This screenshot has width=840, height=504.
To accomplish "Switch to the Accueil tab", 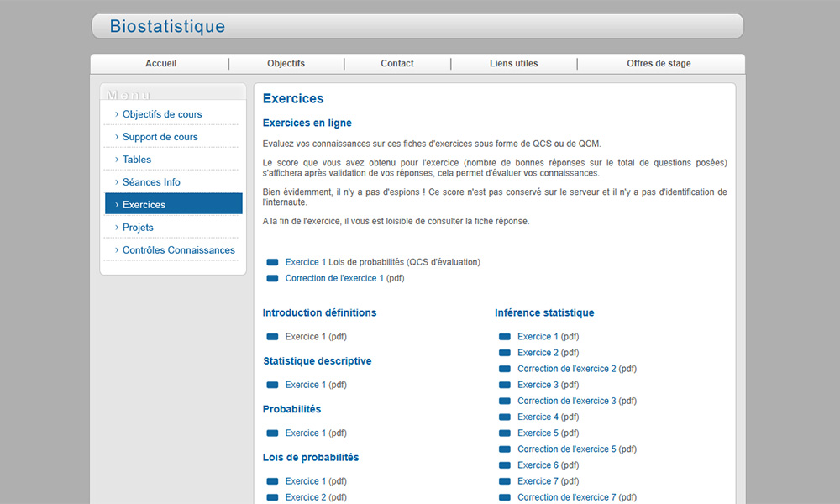I will [x=160, y=63].
